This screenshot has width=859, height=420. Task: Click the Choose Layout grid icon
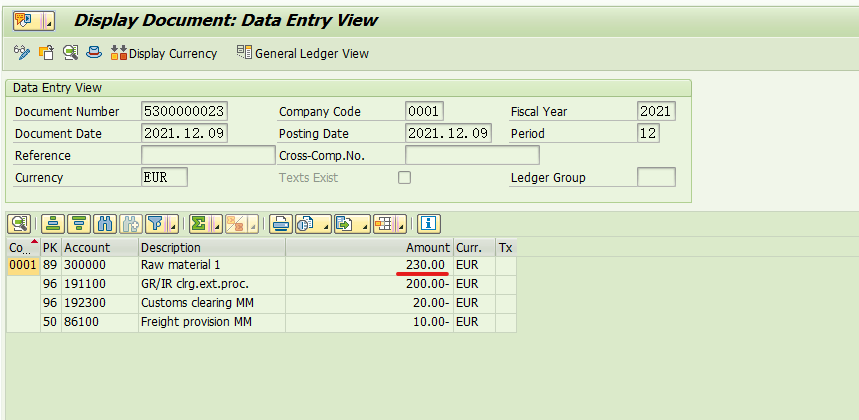tap(383, 223)
